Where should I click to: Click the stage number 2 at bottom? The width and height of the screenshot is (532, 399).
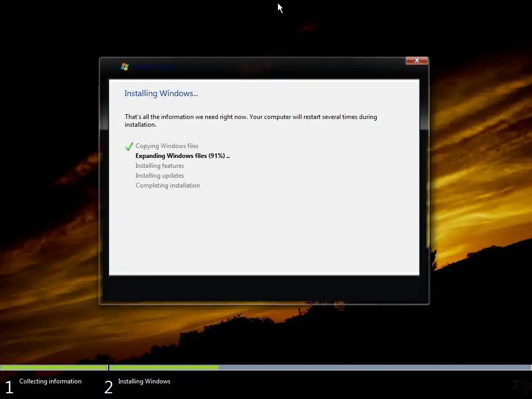pos(108,387)
